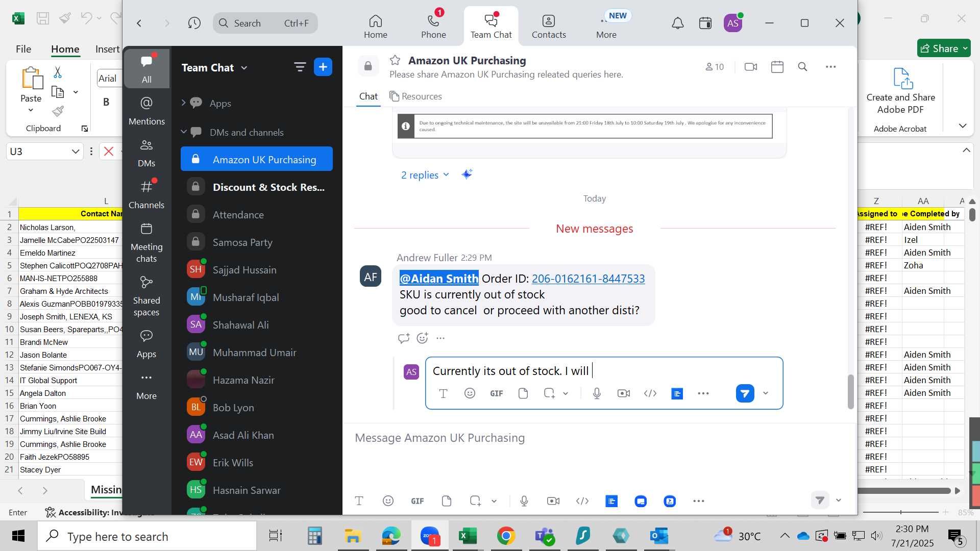
Task: Open more options ellipsis in reply toolbar
Action: (x=703, y=393)
